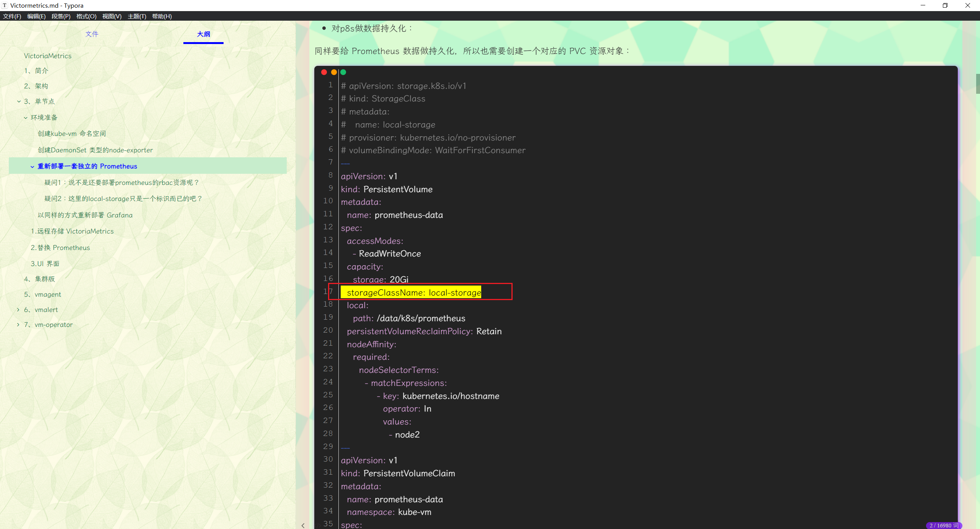This screenshot has width=980, height=529.
Task: Open the 格式(O) menu
Action: (x=86, y=16)
